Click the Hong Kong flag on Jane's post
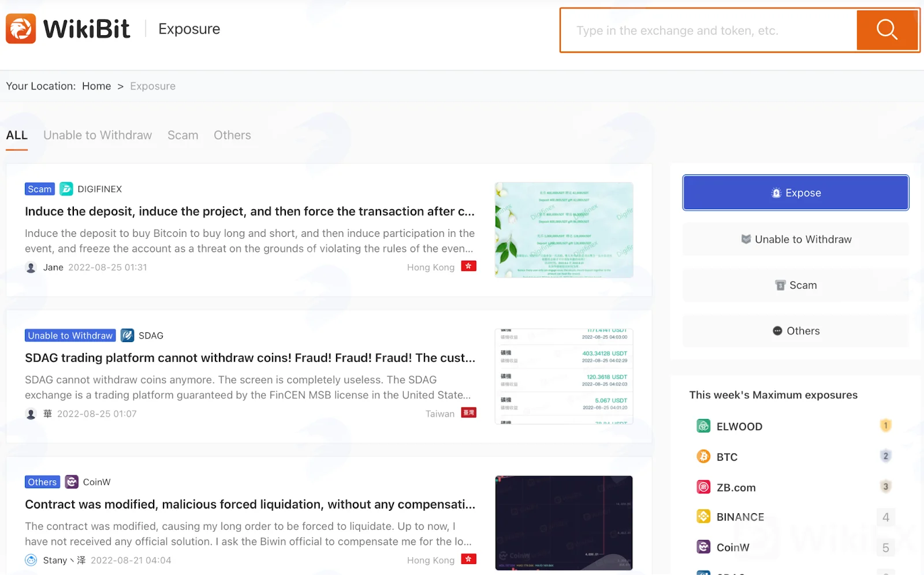This screenshot has width=924, height=575. click(468, 266)
